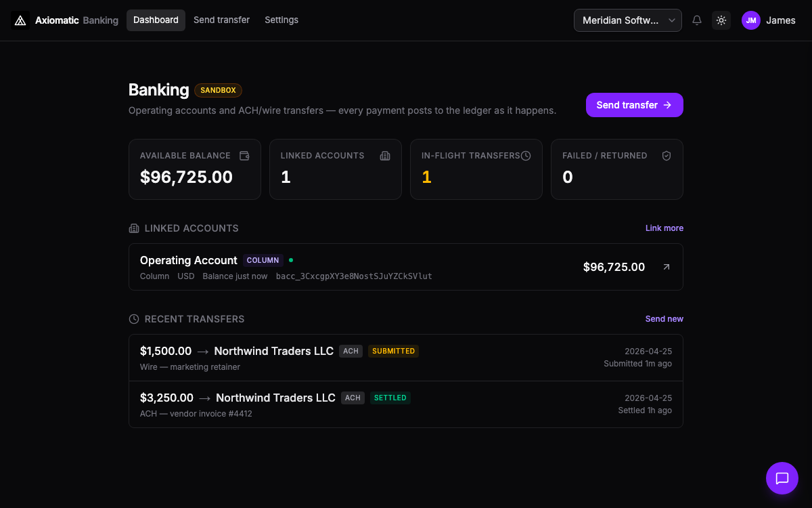The image size is (812, 508).
Task: Select the Operating Account row
Action: coord(406,267)
